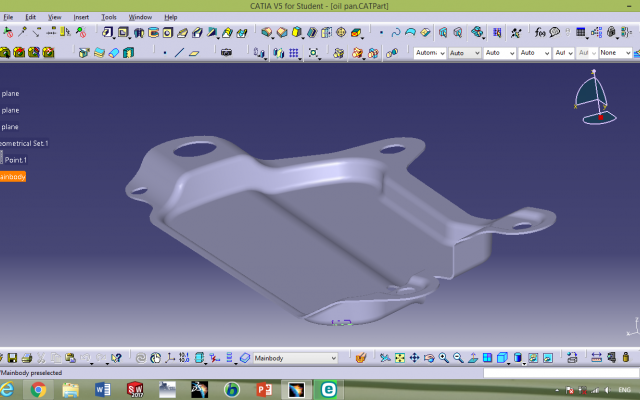Toggle the Multi-View quad window icon

click(487, 358)
